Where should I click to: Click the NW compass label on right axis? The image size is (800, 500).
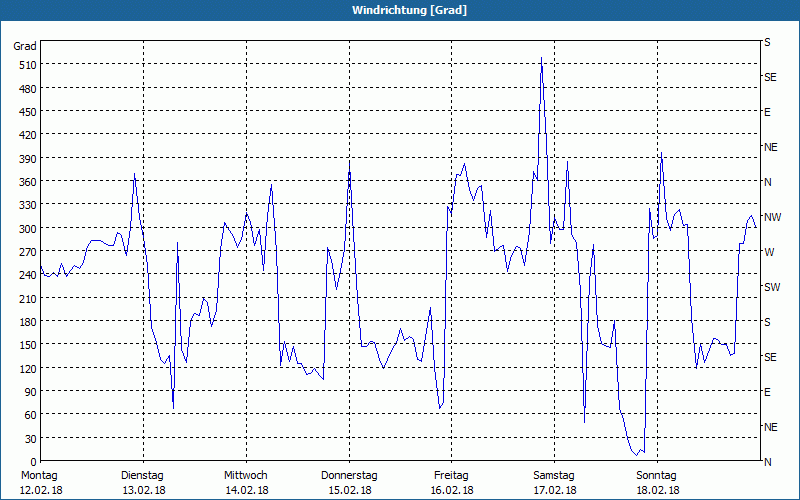[772, 217]
